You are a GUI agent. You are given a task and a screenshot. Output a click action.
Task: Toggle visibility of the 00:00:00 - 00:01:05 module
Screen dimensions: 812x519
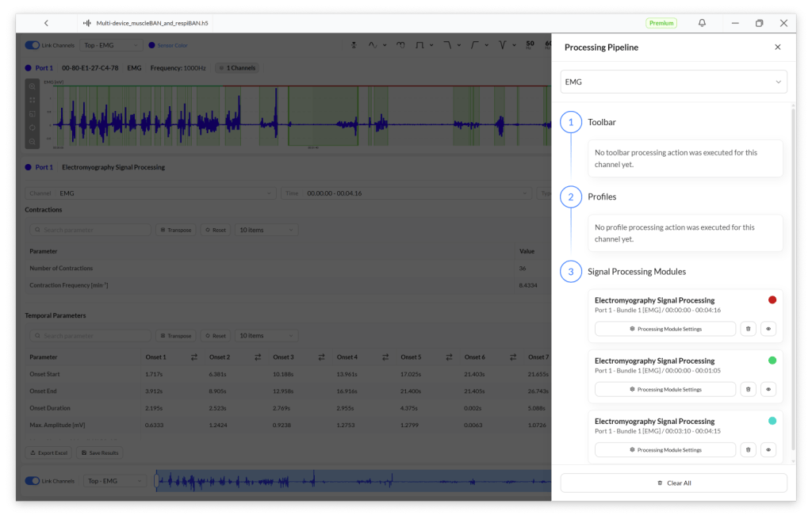(x=768, y=390)
